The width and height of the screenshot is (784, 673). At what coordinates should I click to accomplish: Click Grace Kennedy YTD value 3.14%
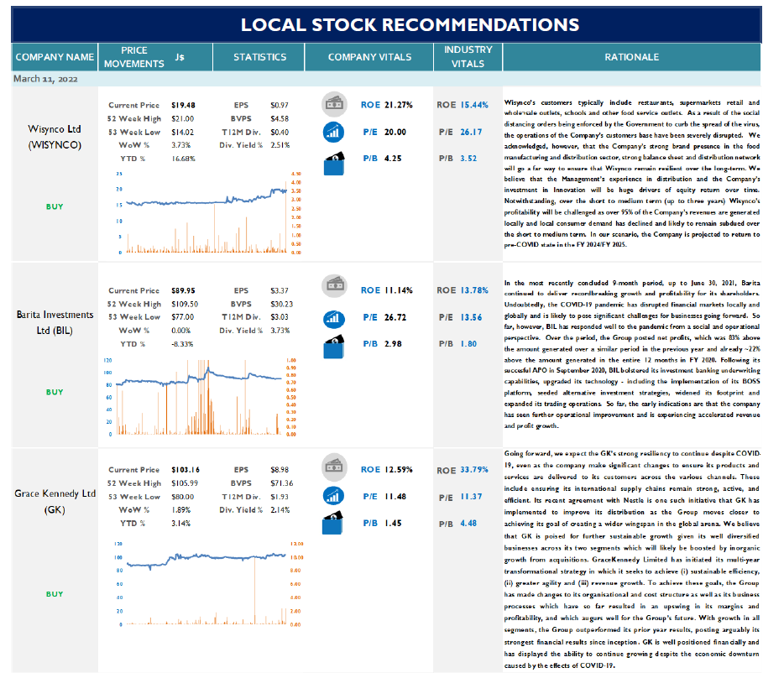coord(180,523)
